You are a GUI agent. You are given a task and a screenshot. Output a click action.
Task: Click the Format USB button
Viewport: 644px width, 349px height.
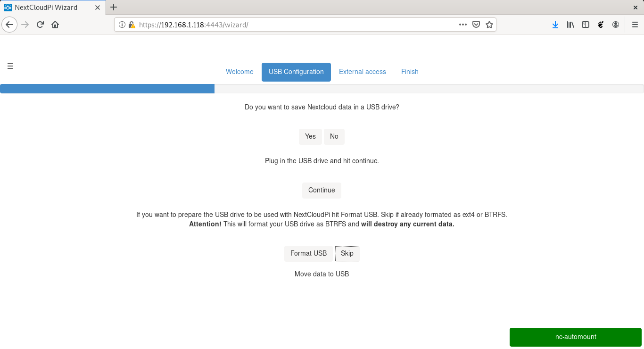(308, 253)
